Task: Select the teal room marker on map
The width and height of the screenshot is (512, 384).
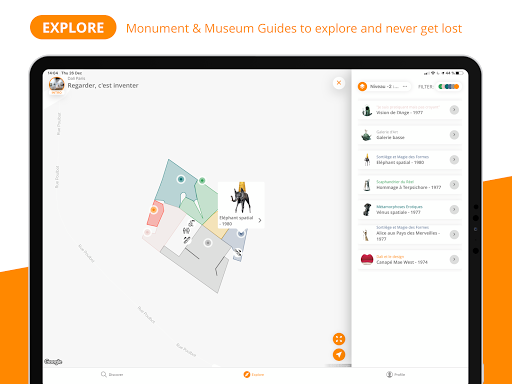Action: (x=181, y=179)
